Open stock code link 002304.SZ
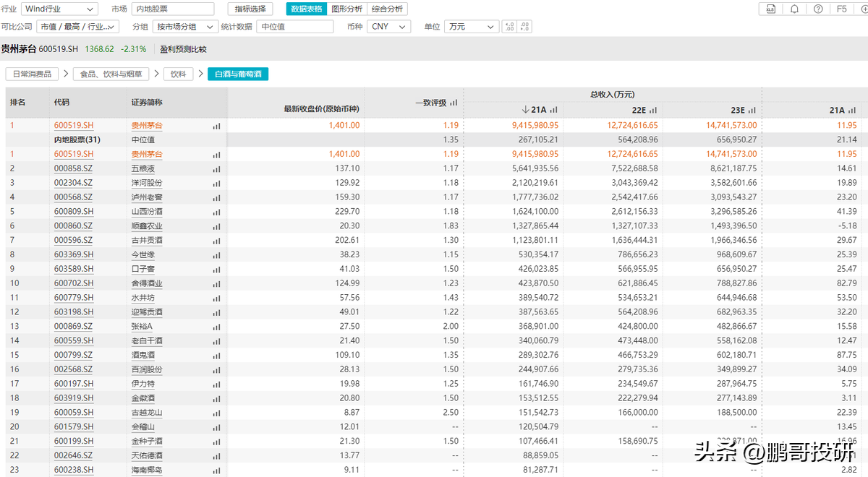Image resolution: width=868 pixels, height=477 pixels. coord(73,183)
